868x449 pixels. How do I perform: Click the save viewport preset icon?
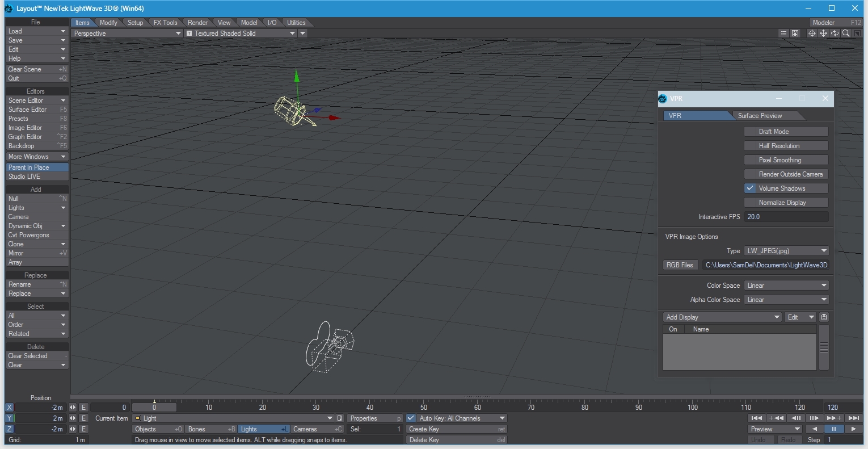pyautogui.click(x=795, y=33)
